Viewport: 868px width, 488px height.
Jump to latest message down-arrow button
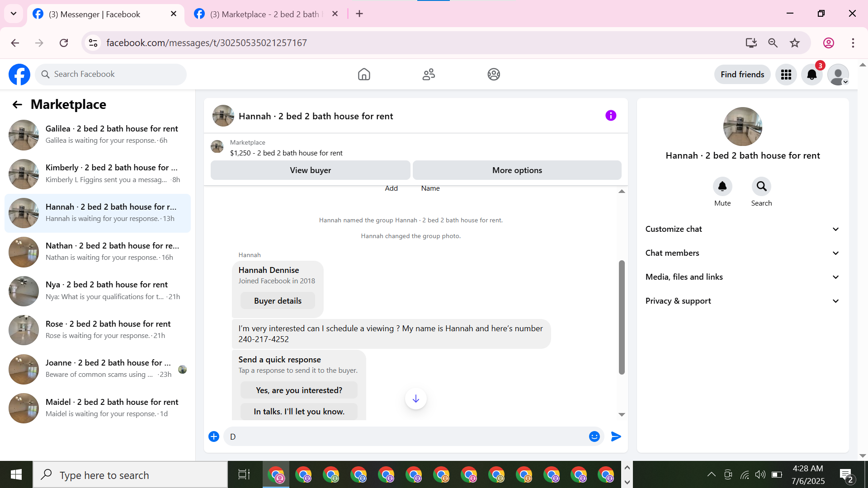(416, 399)
